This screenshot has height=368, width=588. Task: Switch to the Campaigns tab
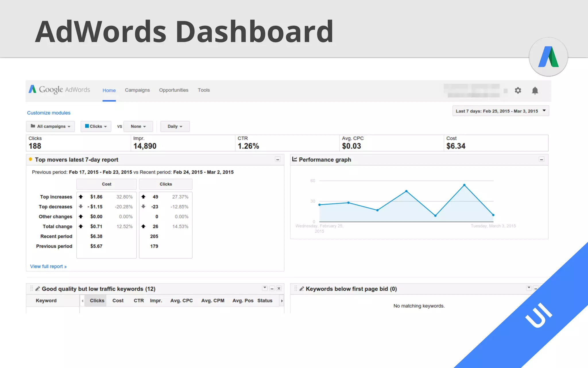[137, 90]
